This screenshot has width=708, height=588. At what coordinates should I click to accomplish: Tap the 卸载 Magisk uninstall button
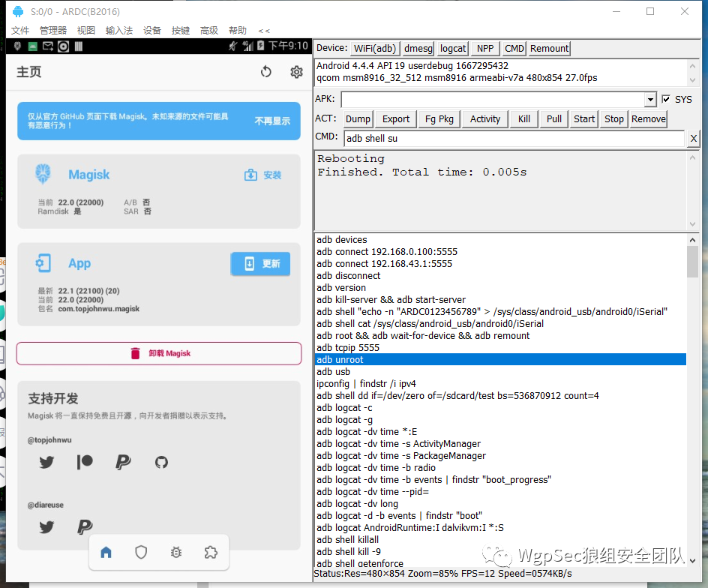(x=159, y=353)
